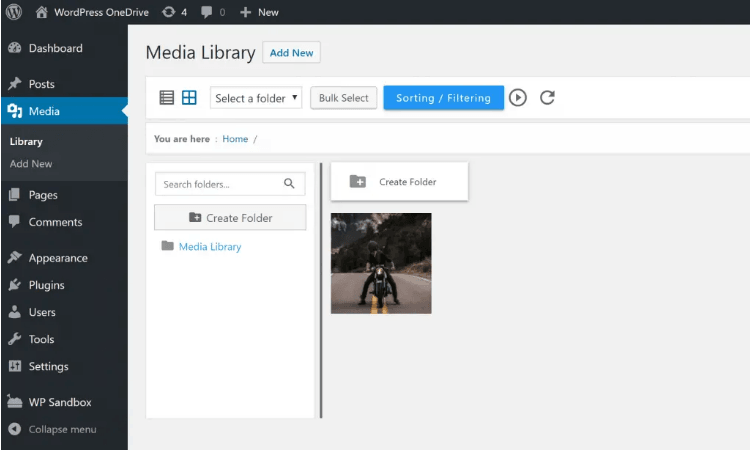Click the folder icon beside Media Library tree item
750x450 pixels.
point(167,246)
